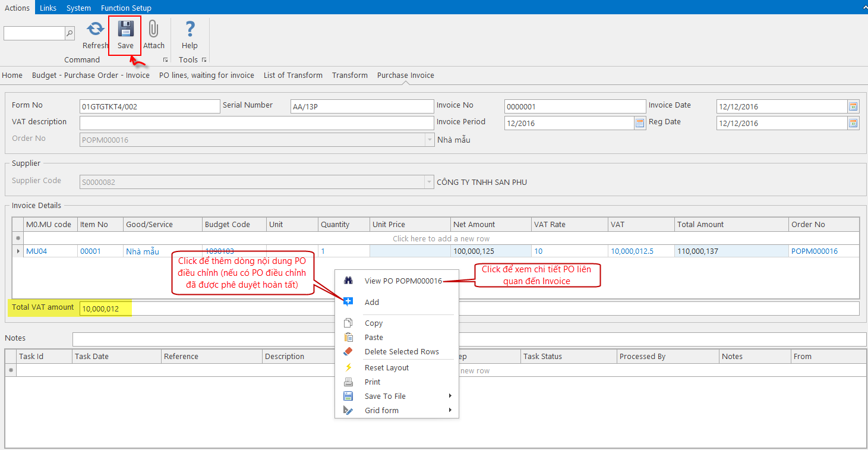Screen dimensions: 868x450
Task: Go to the Home navigation tab
Action: [12, 75]
